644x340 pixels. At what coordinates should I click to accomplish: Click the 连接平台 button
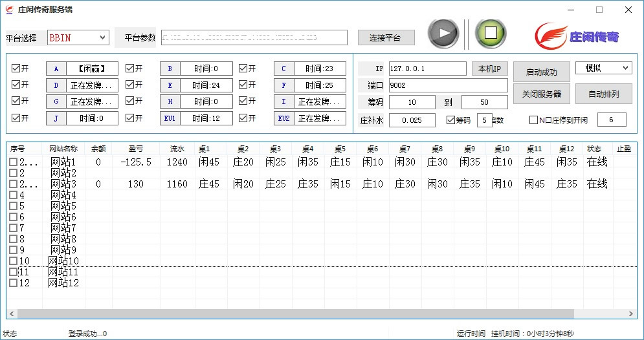pos(386,38)
